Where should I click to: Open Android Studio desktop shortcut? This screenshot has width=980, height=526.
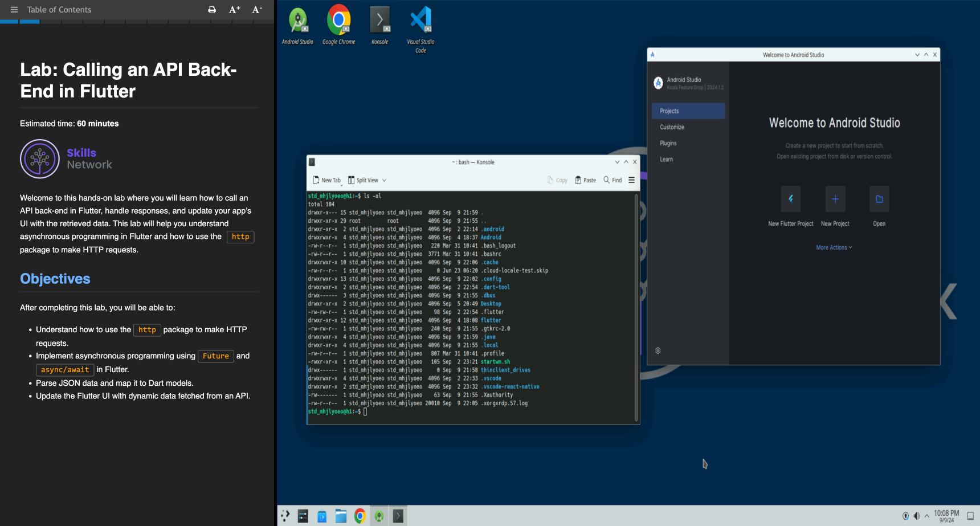(298, 25)
